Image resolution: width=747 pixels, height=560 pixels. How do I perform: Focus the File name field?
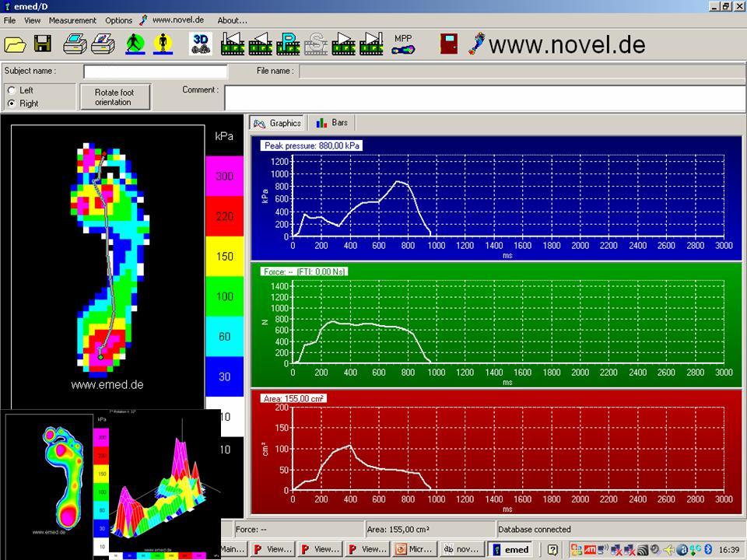coord(521,72)
